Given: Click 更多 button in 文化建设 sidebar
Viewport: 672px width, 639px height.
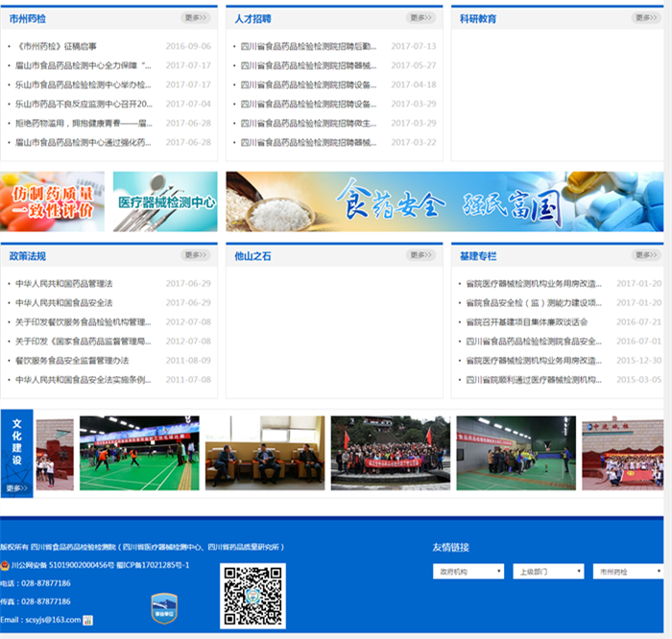Looking at the screenshot, I should click(x=16, y=487).
